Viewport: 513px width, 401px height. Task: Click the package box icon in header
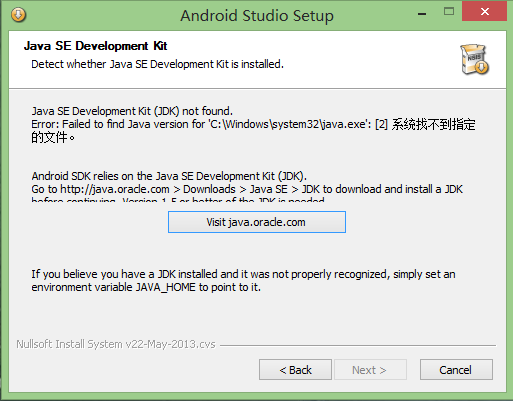475,59
